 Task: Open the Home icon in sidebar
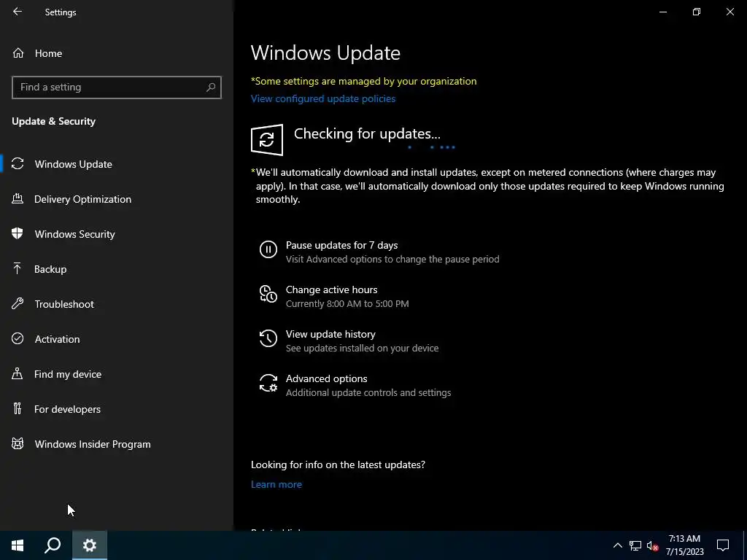18,52
